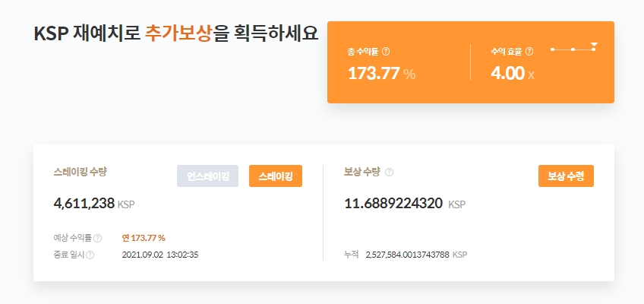Click accumulated 2,527,584.0013743788 KSP value

coord(416,255)
